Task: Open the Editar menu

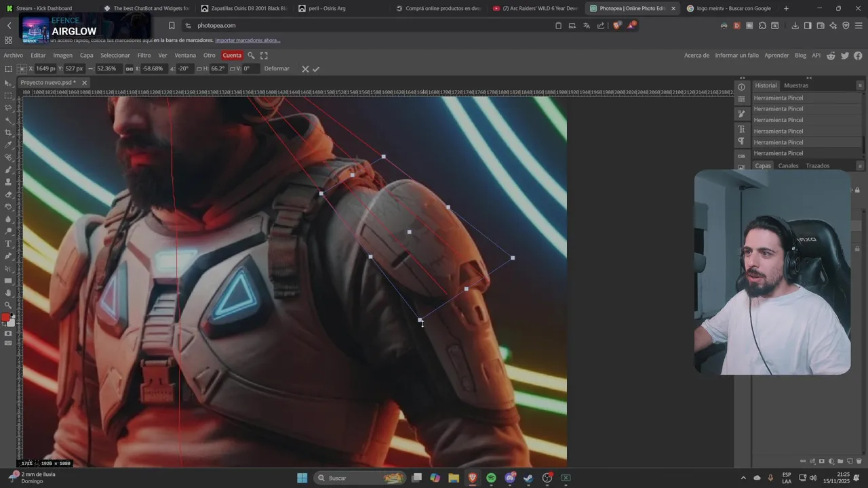Action: pos(38,56)
